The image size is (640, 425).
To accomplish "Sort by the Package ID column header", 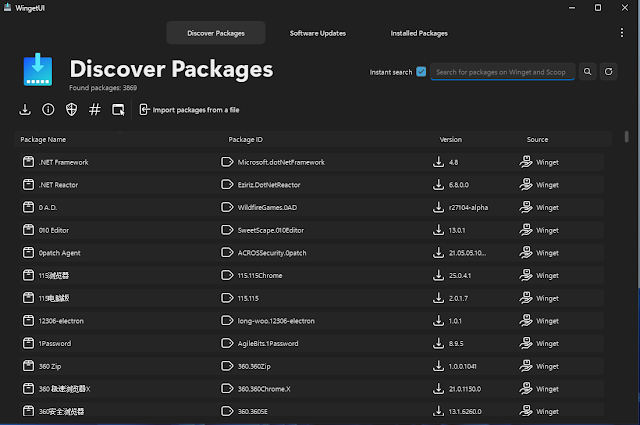I will click(x=245, y=140).
